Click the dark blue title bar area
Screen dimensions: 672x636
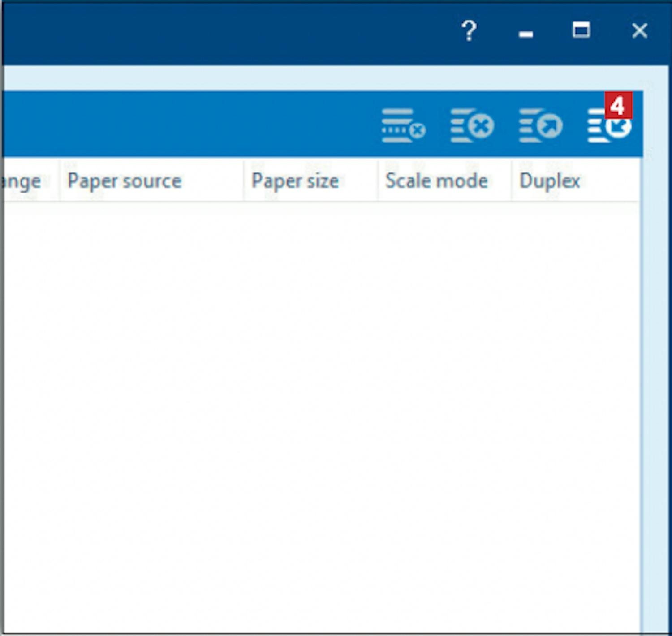(224, 31)
